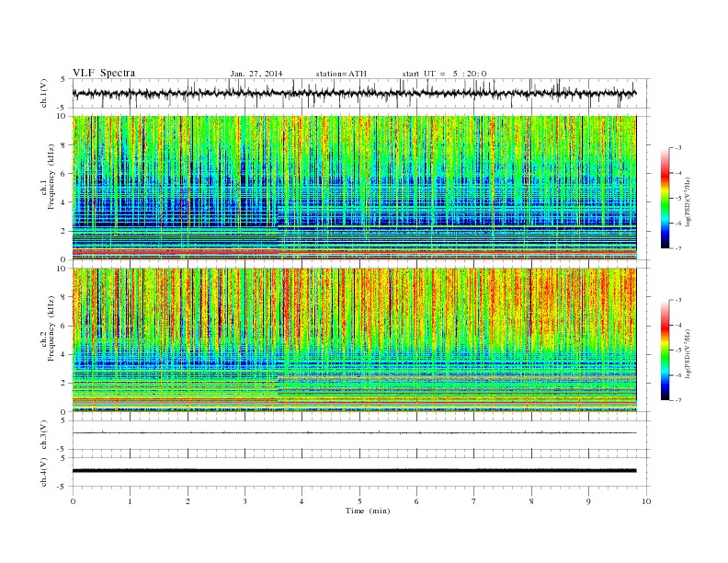Click inside the ch.1 spectrogram panel
The height and width of the screenshot is (563, 728).
coord(354,188)
